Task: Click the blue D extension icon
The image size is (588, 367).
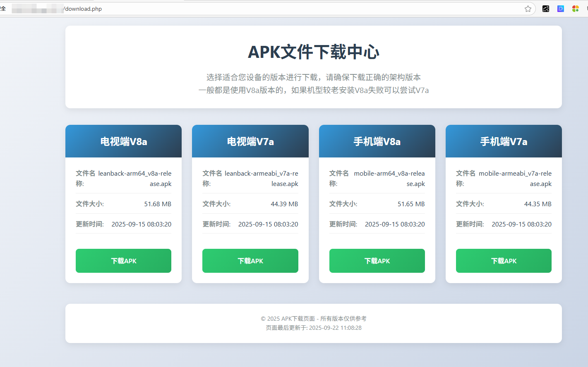Action: [x=561, y=9]
